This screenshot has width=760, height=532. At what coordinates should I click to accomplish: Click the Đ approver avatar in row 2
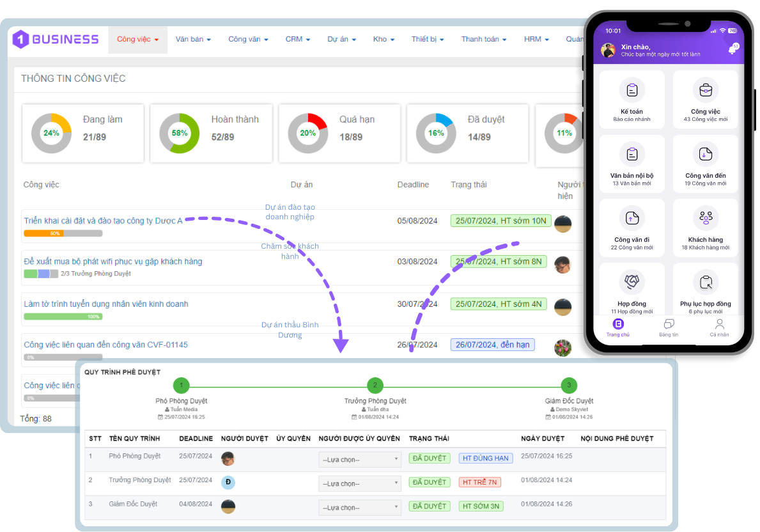coord(228,483)
